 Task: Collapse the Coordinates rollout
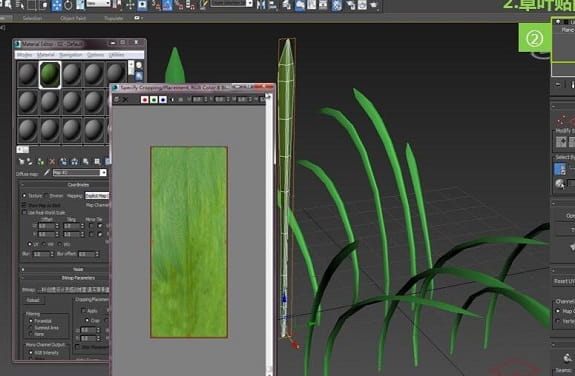(65, 185)
